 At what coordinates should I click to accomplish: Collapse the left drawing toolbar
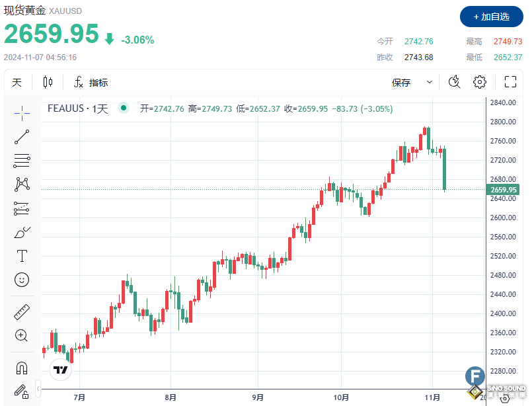(38, 387)
